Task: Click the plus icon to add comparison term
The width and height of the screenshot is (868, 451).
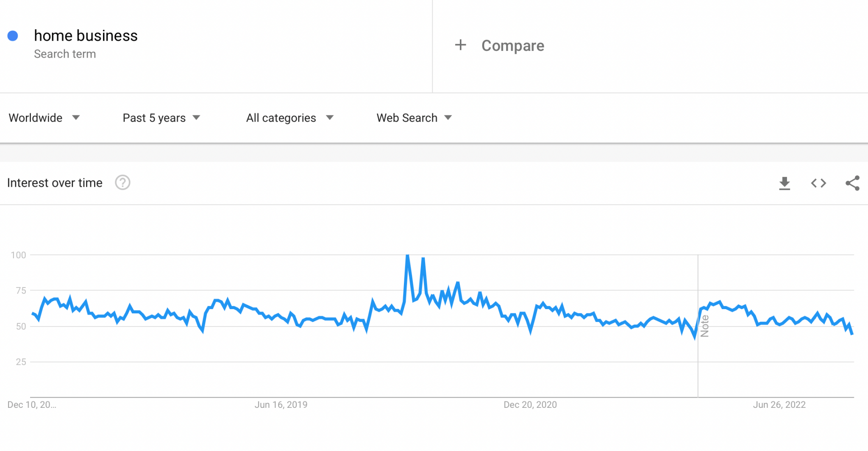Action: click(x=460, y=45)
